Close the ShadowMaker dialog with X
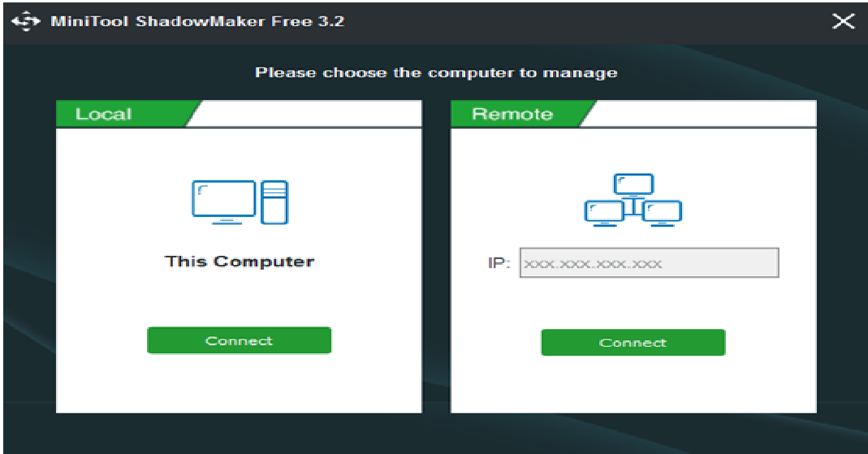This screenshot has height=454, width=868. [x=843, y=21]
